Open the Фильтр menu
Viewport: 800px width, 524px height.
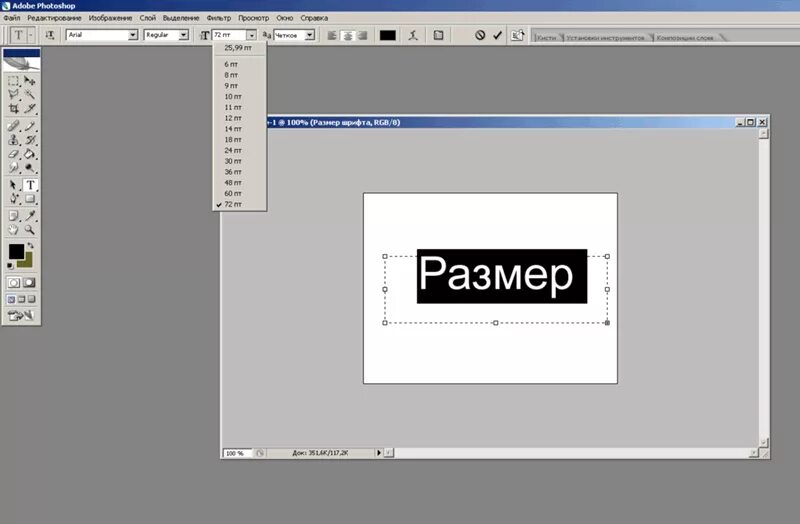pyautogui.click(x=218, y=18)
